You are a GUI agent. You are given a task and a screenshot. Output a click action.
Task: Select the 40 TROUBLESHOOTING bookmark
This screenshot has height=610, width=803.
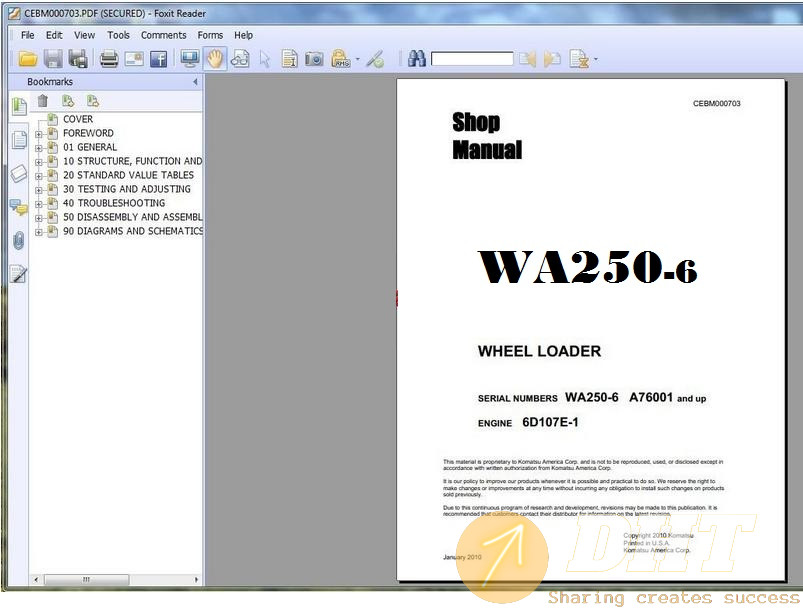114,203
